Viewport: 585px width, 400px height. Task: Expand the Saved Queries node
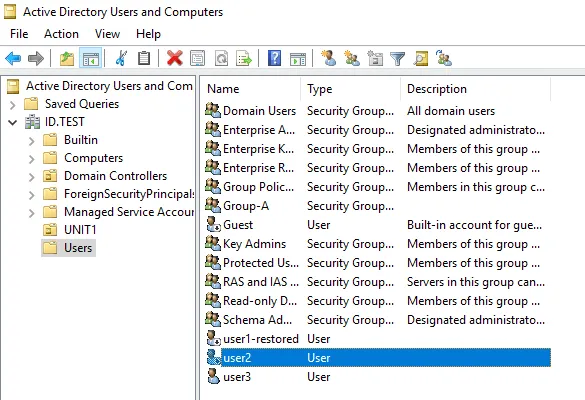click(x=12, y=105)
